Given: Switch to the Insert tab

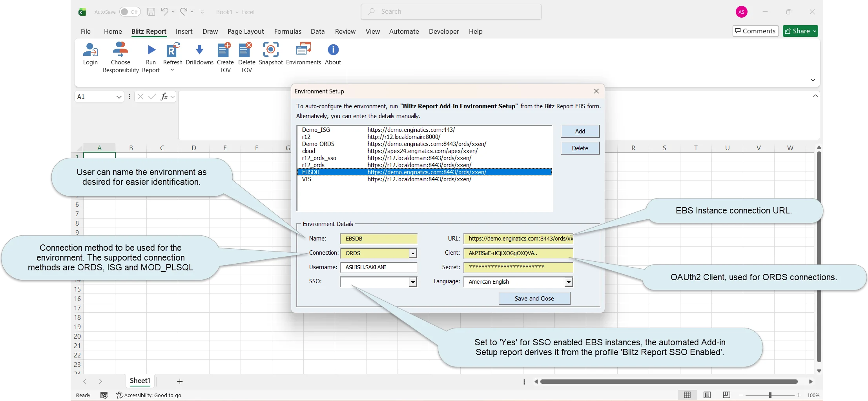Looking at the screenshot, I should 184,31.
